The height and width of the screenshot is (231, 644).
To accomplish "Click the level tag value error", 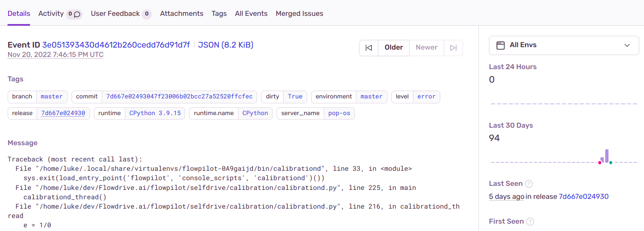I will (426, 96).
